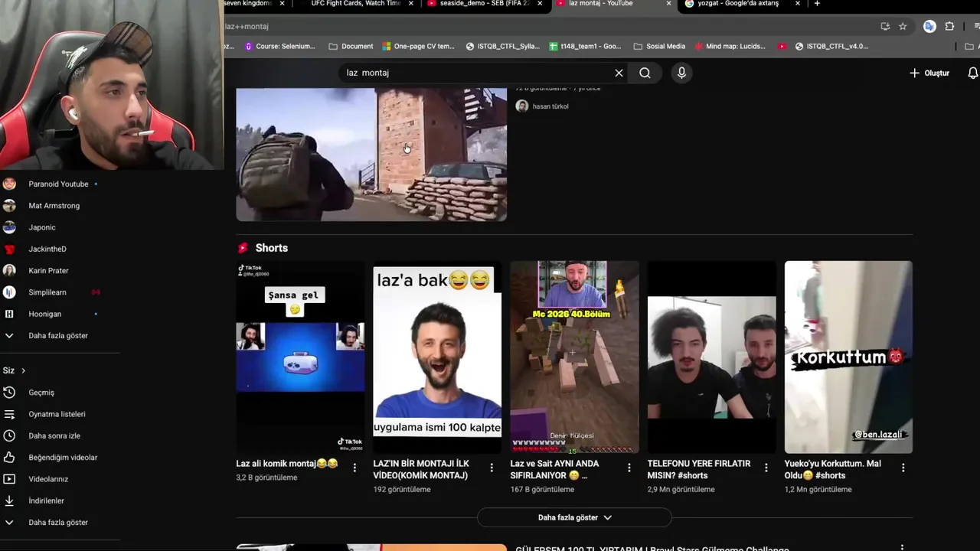Click the magnifier search button
This screenshot has height=551, width=980.
pyautogui.click(x=645, y=73)
